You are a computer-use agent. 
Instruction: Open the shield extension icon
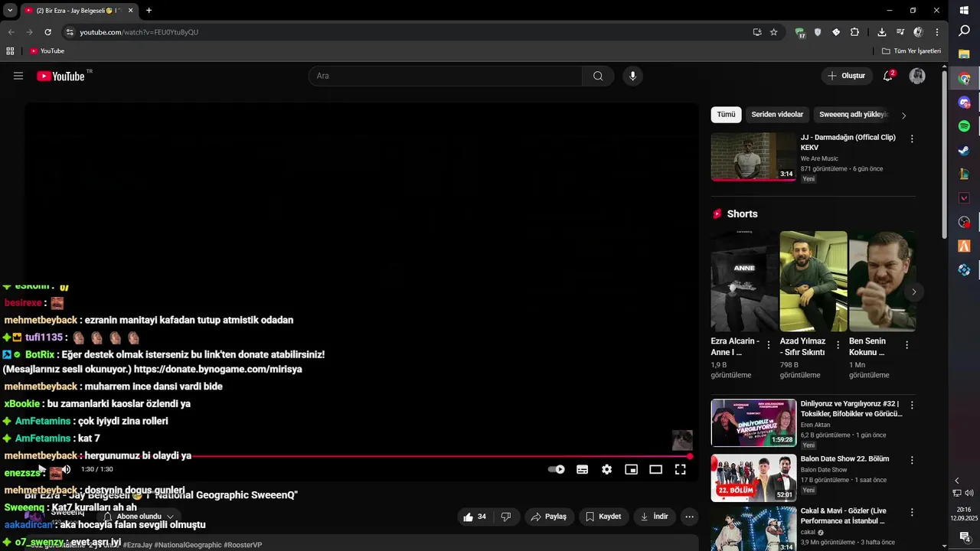click(x=818, y=32)
